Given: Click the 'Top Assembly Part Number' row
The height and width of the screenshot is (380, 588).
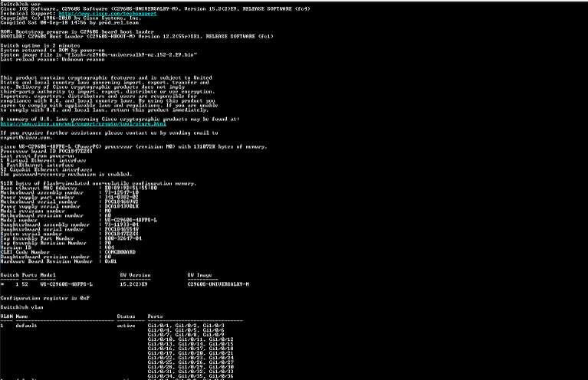Looking at the screenshot, I should (71, 238).
